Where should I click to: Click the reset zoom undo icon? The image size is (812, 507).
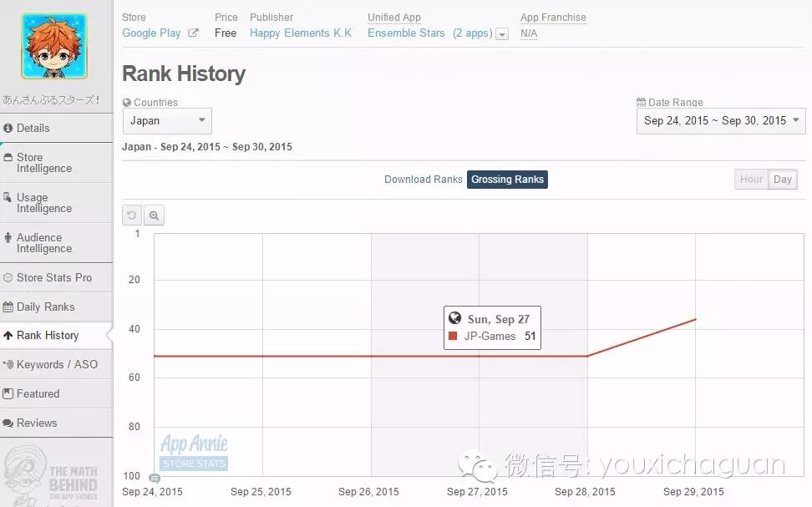coord(131,215)
